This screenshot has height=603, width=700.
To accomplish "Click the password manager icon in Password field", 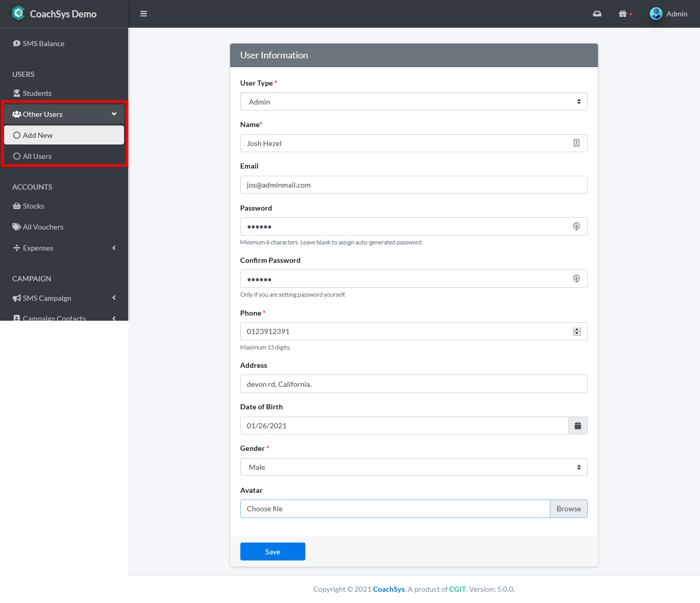I will [x=577, y=226].
